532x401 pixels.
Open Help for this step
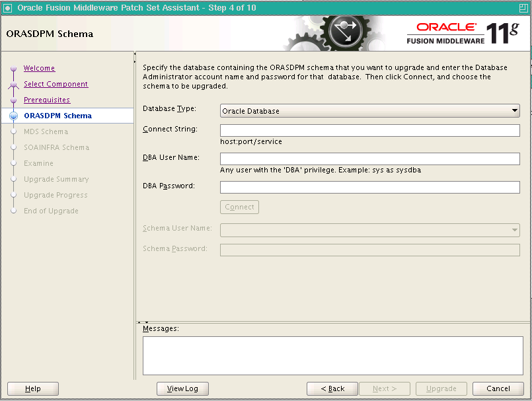coord(33,388)
